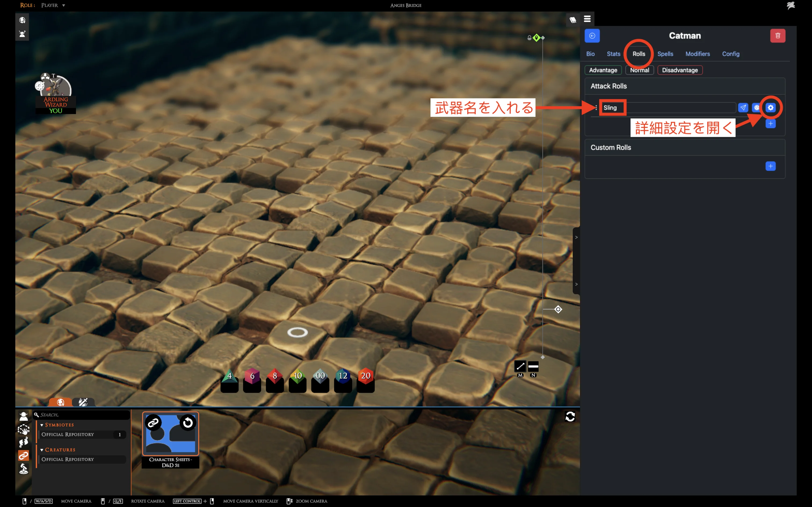Go back using the blue arrow button
The image size is (812, 507).
coord(592,36)
